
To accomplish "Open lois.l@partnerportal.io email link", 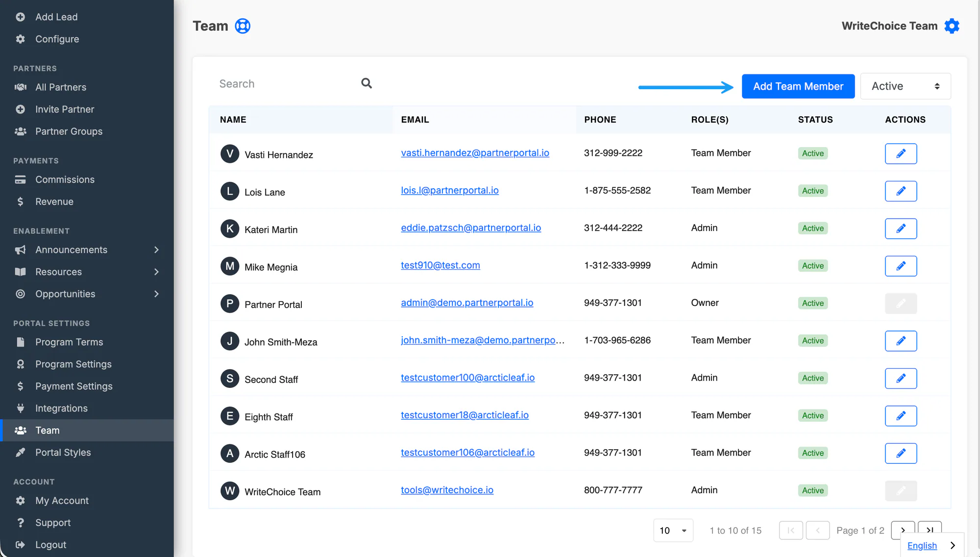I will click(450, 190).
